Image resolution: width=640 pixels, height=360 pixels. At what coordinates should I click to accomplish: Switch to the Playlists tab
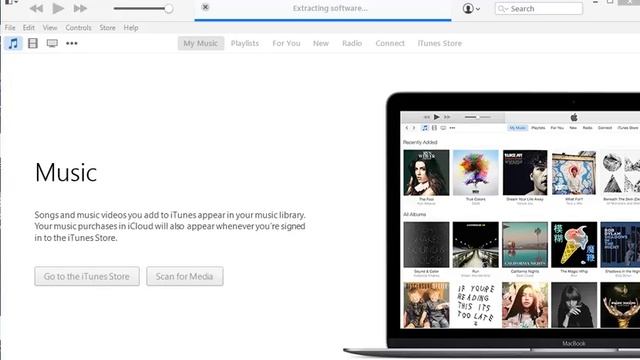(x=245, y=43)
